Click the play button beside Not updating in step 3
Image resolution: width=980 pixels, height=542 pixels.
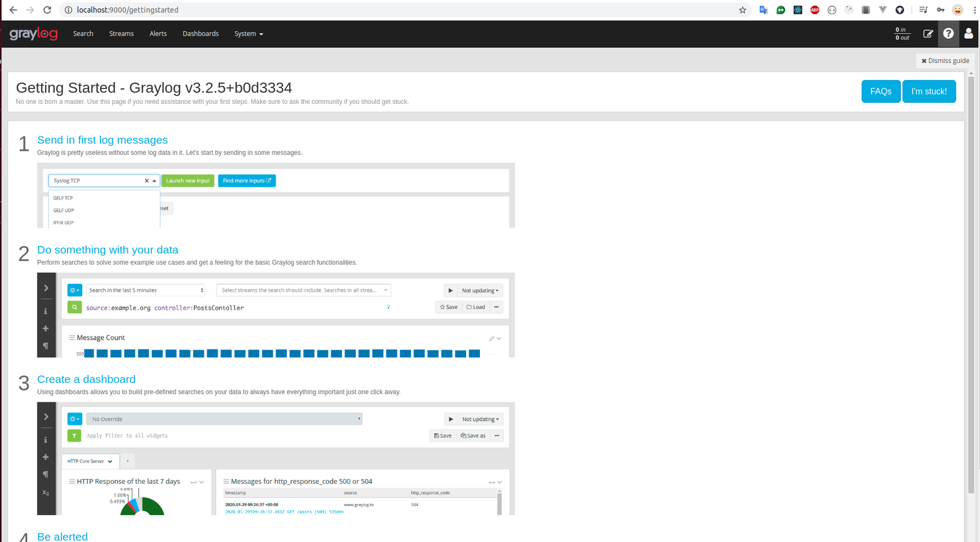451,419
